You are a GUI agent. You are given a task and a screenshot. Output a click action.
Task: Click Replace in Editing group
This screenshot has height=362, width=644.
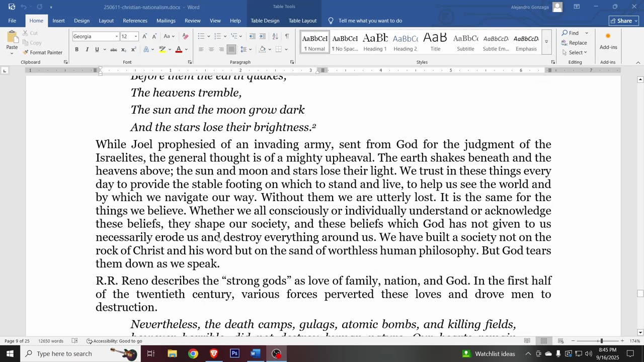pyautogui.click(x=574, y=43)
